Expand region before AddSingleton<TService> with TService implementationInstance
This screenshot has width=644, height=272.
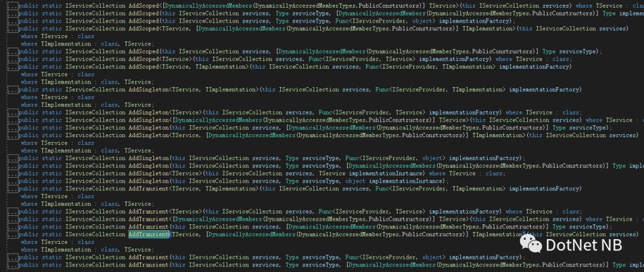tap(13, 174)
